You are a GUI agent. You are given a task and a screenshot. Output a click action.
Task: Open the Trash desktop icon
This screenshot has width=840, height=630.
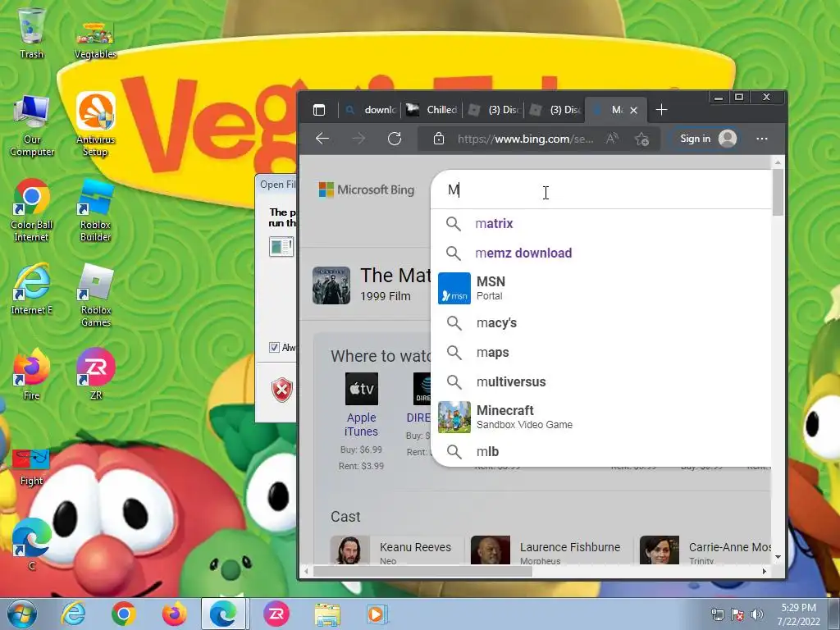[31, 32]
